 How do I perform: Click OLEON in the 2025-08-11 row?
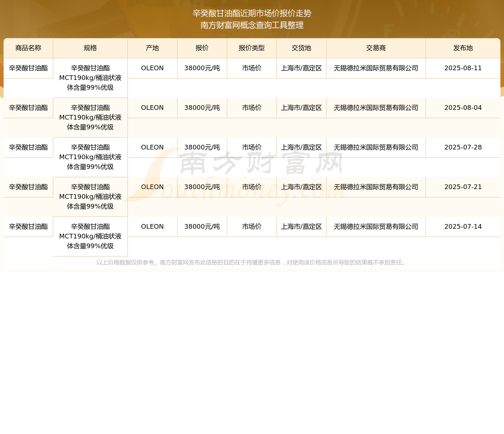[153, 68]
